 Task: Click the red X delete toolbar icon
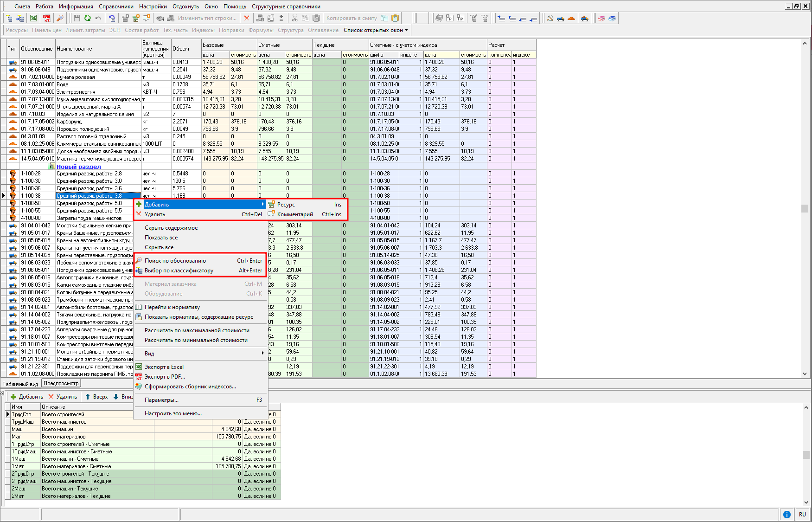(x=247, y=18)
